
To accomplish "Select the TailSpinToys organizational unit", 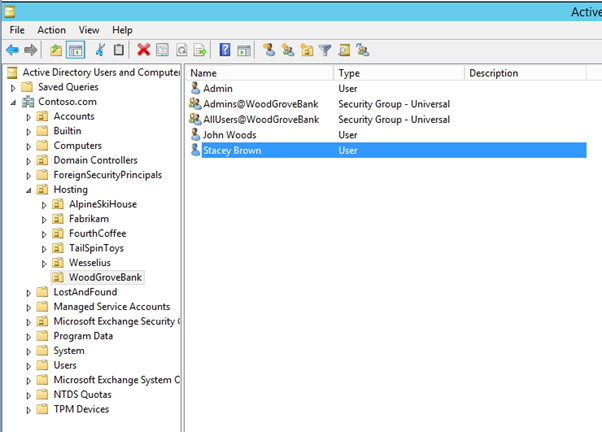I will (x=96, y=248).
